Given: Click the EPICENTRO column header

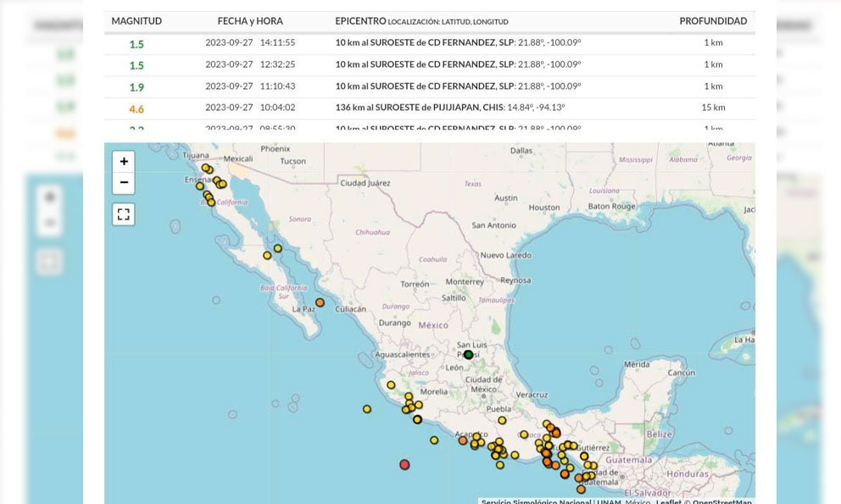Looking at the screenshot, I should click(360, 21).
